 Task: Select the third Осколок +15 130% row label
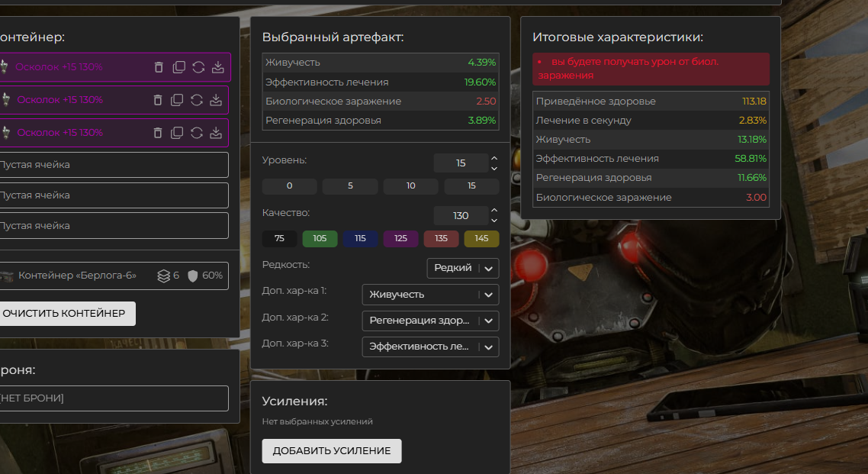tap(59, 132)
